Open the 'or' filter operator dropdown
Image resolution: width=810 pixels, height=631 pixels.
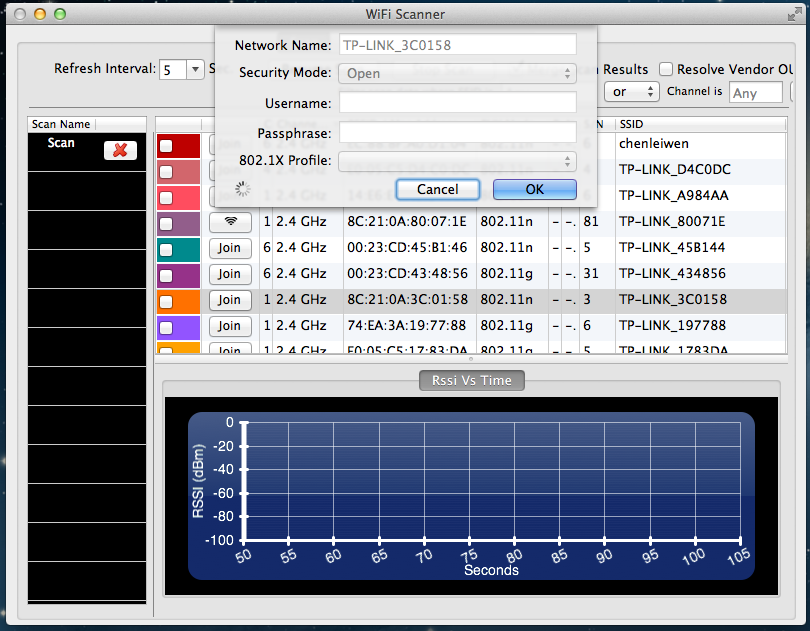[x=632, y=92]
